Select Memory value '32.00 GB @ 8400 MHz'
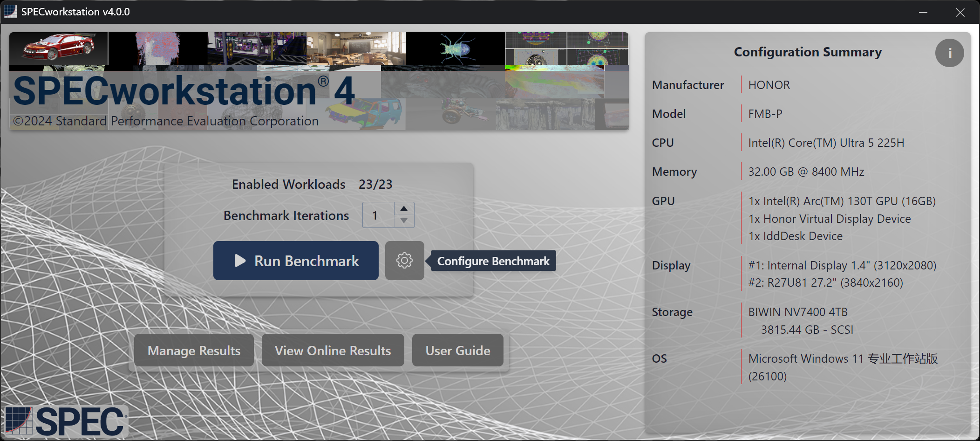This screenshot has width=980, height=441. coord(806,172)
